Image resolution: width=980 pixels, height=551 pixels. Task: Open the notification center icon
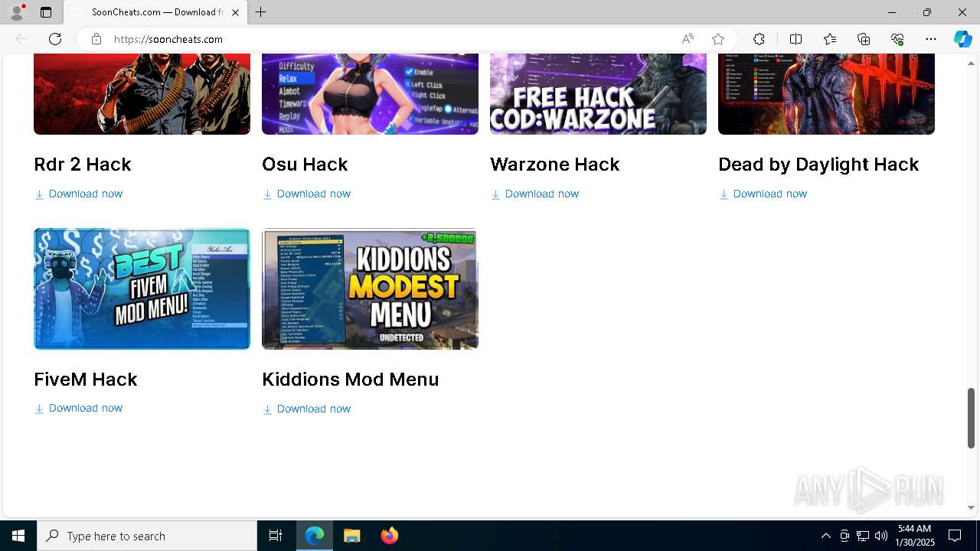tap(955, 536)
